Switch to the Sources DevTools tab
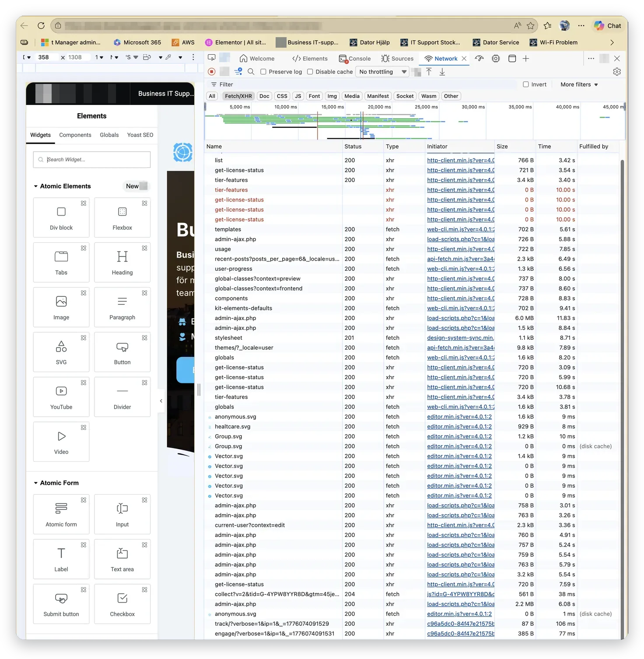The height and width of the screenshot is (659, 644). point(397,59)
